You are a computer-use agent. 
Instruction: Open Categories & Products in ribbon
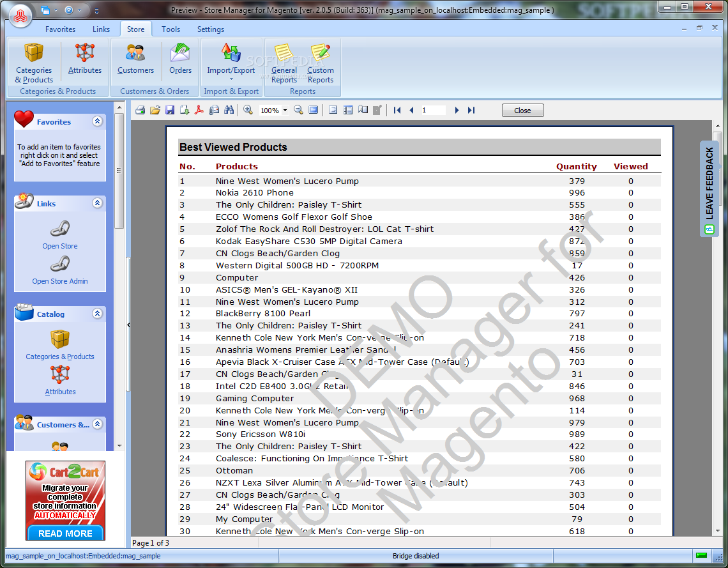pos(34,63)
